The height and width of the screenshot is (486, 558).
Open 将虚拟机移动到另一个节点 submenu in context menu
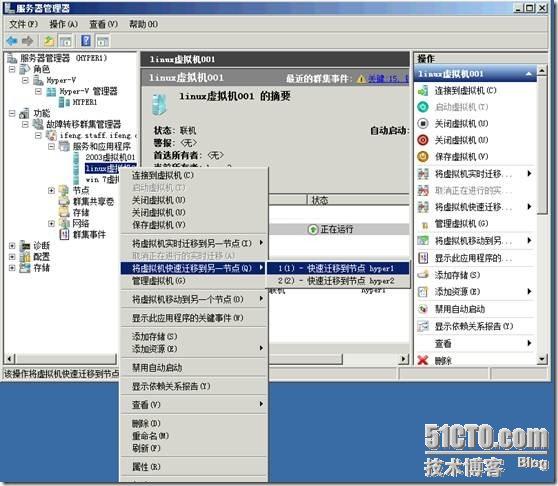(194, 299)
